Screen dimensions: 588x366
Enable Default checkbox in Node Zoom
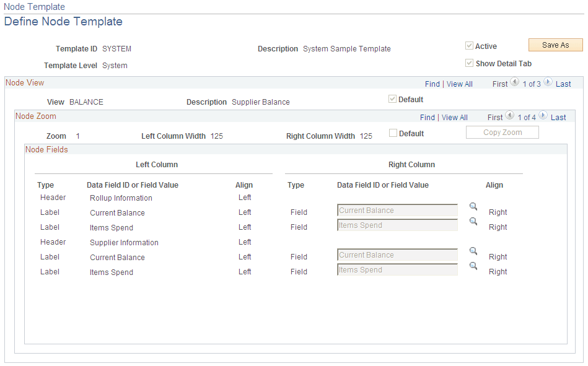point(393,133)
